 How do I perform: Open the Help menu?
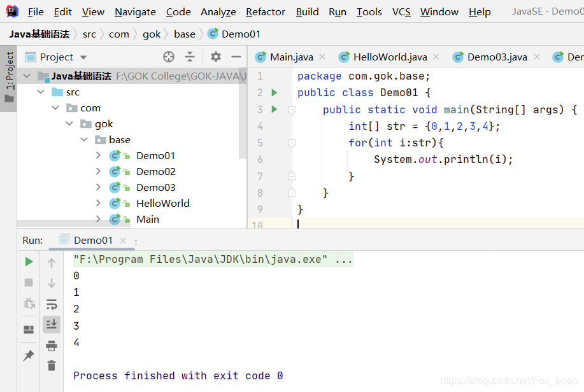tap(480, 12)
